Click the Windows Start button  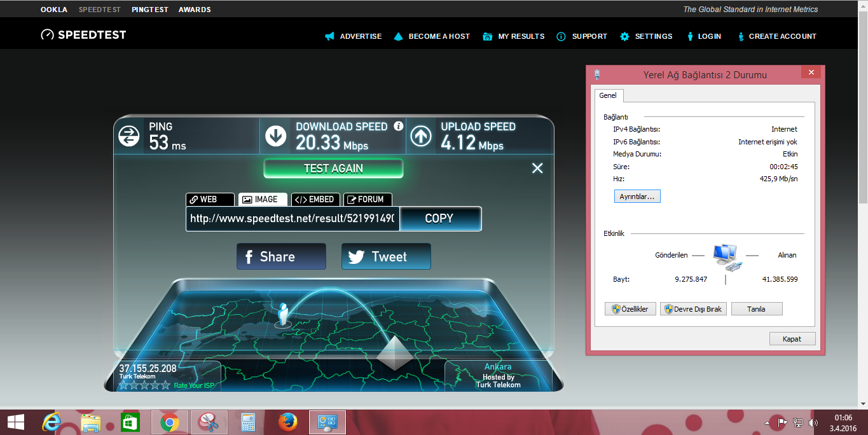pos(15,422)
